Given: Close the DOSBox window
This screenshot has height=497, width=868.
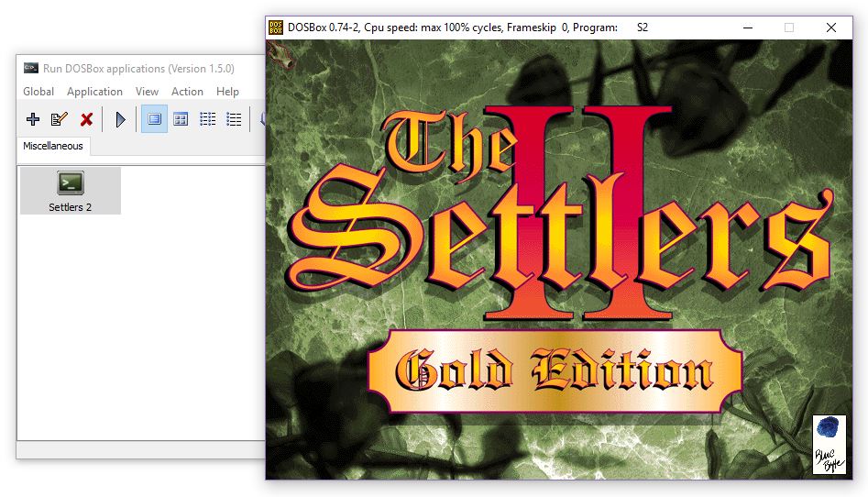Looking at the screenshot, I should tap(831, 28).
